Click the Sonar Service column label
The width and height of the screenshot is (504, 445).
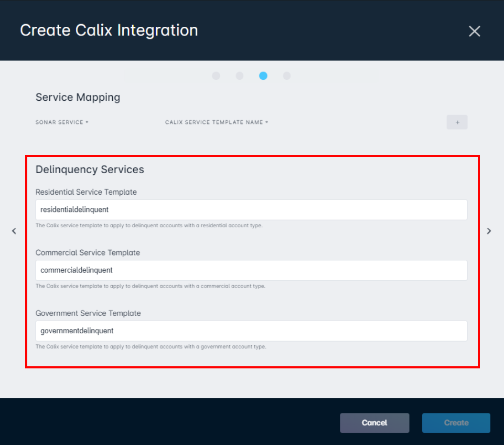click(62, 122)
